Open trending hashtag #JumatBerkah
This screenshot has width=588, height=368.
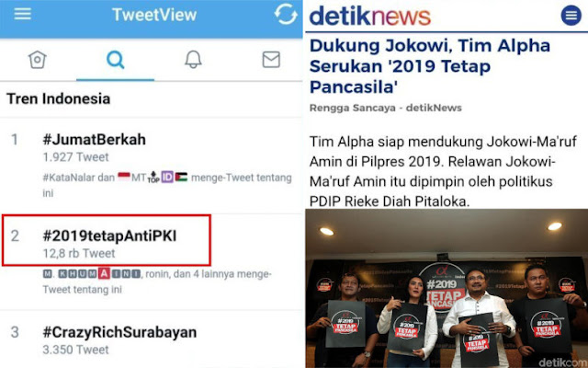(94, 139)
